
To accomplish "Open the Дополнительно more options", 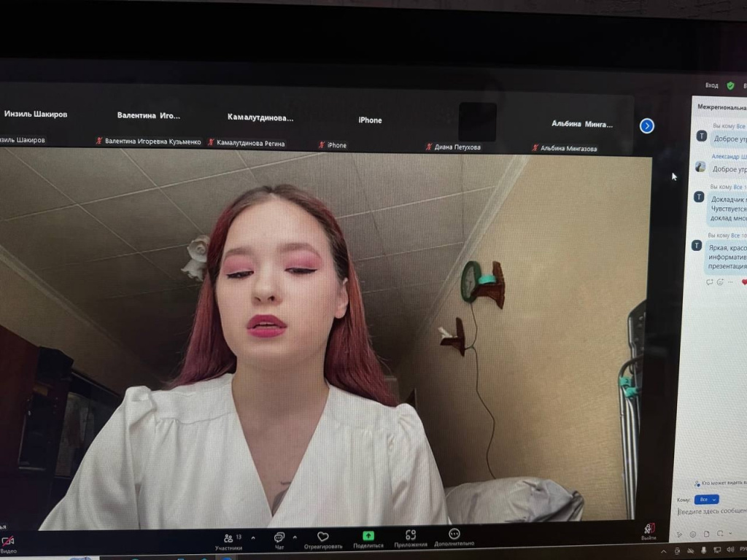I will (x=454, y=537).
